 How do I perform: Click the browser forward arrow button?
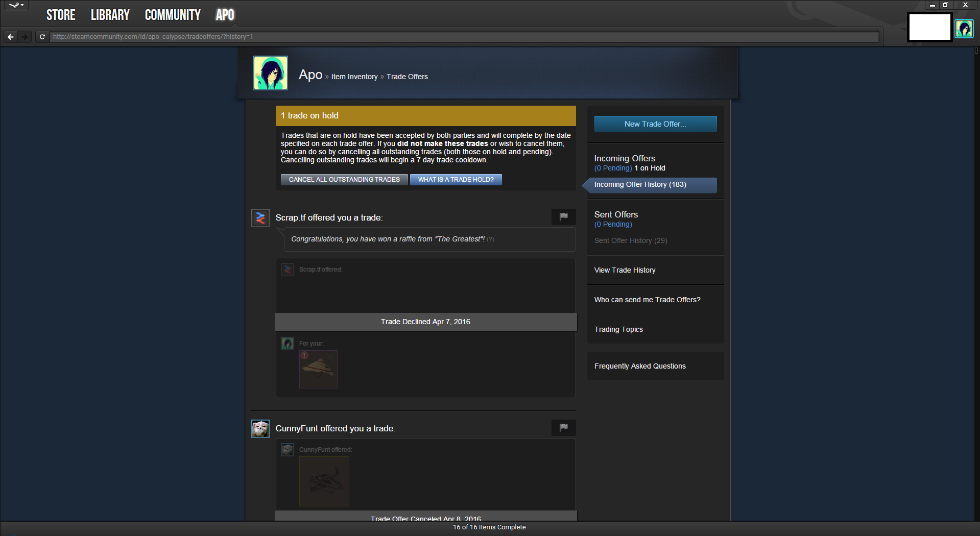pyautogui.click(x=25, y=37)
